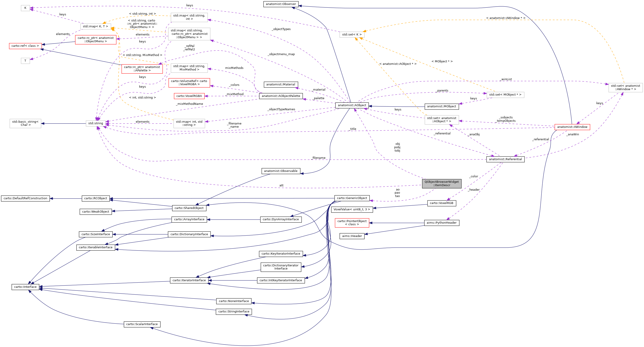Click the carto::IteratorInterface node
The image size is (644, 347).
pyautogui.click(x=189, y=281)
